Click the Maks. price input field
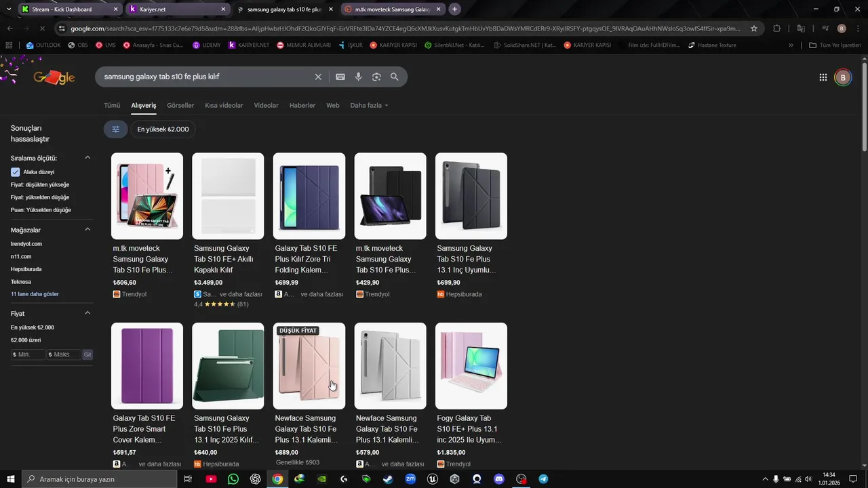This screenshot has width=868, height=488. click(64, 354)
